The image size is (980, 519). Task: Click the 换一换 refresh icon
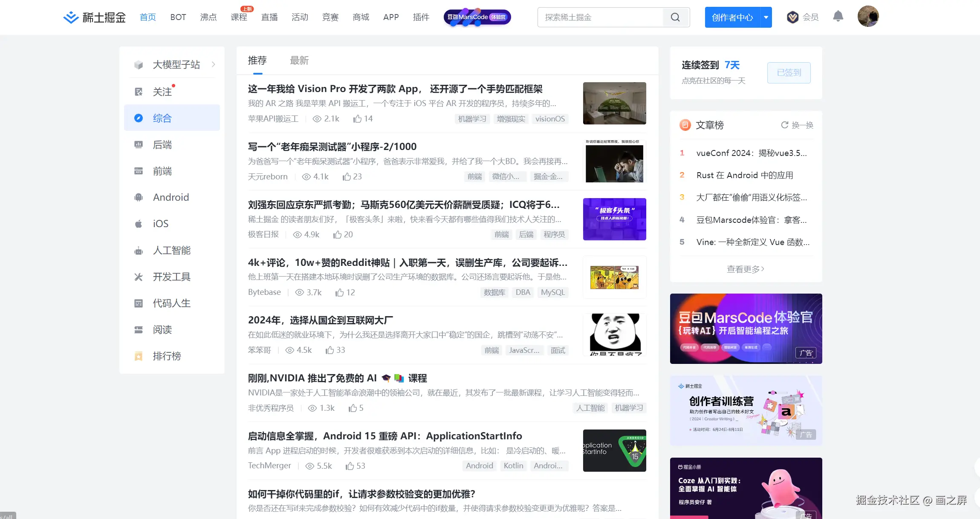pyautogui.click(x=784, y=125)
